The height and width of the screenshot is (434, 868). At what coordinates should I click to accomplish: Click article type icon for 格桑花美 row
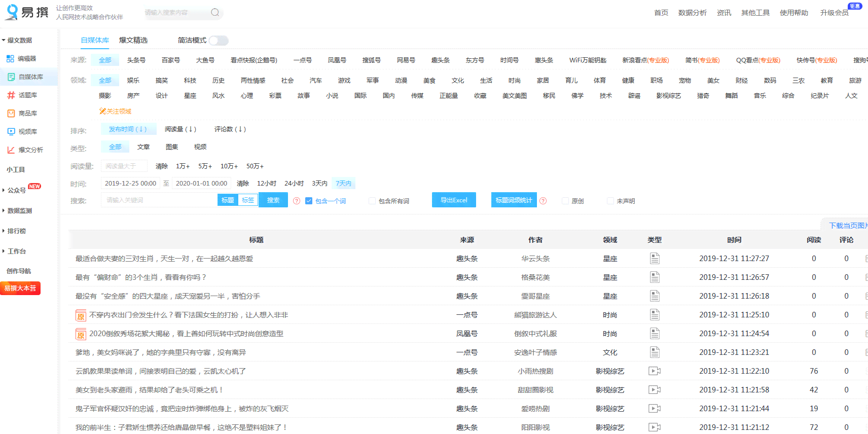pyautogui.click(x=655, y=277)
